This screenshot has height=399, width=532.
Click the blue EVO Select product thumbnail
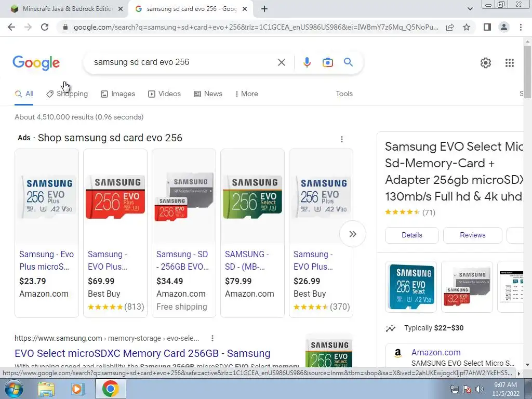(x=411, y=287)
